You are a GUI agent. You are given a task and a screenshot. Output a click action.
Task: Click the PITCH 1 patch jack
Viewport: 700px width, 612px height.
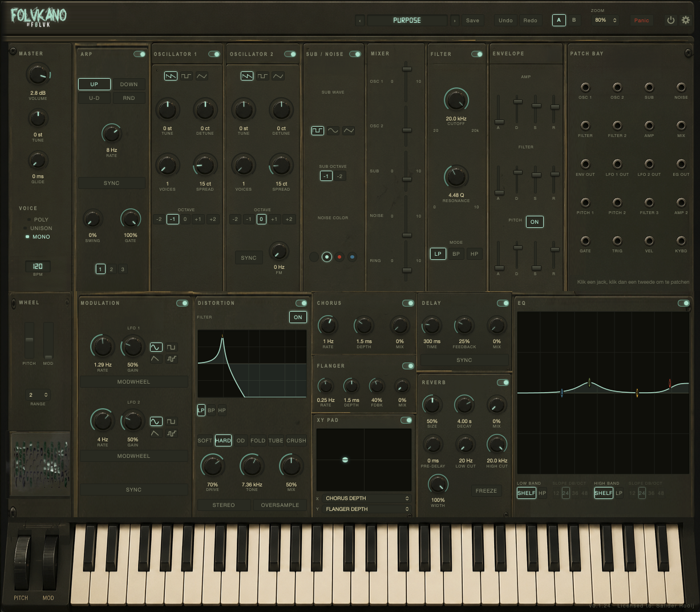(585, 203)
